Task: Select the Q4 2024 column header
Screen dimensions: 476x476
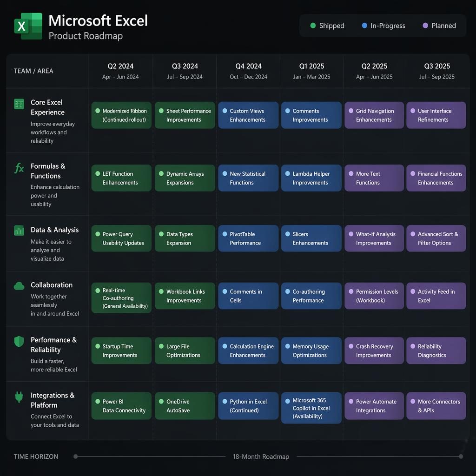Action: [x=248, y=71]
